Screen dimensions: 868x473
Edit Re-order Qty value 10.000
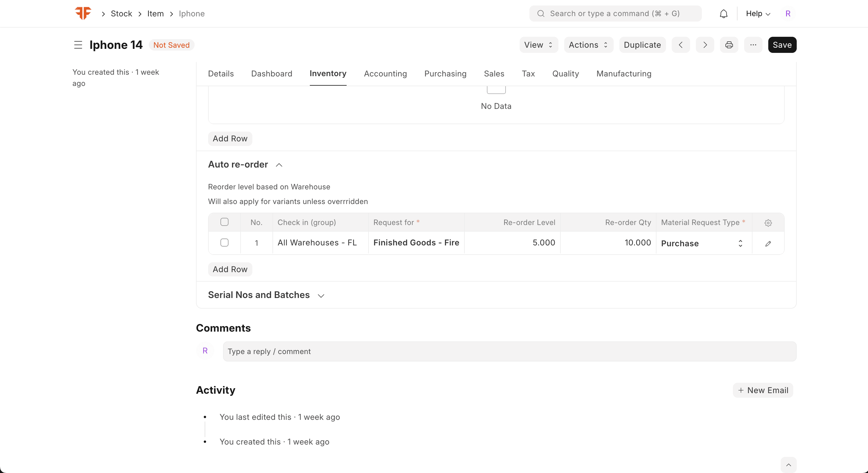click(x=608, y=243)
